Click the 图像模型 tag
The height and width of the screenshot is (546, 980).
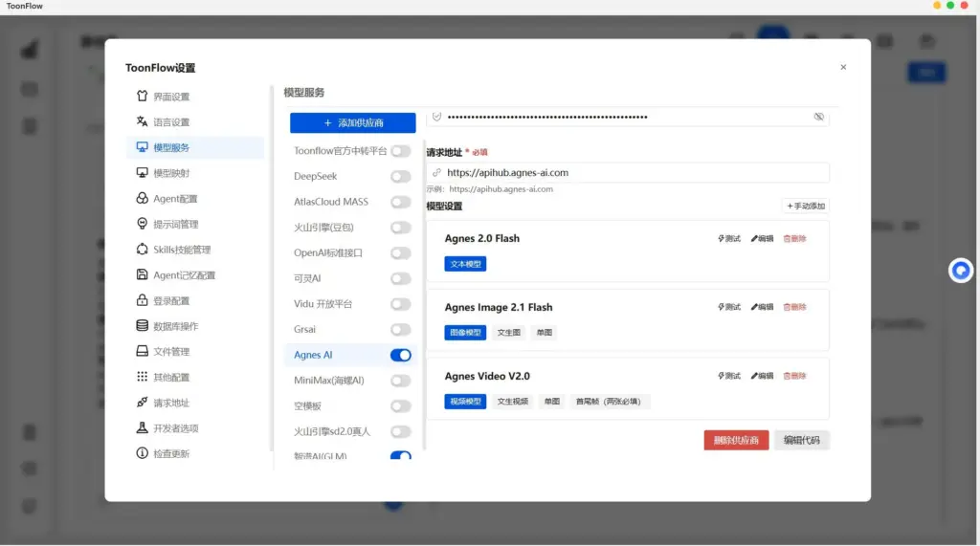tap(465, 333)
